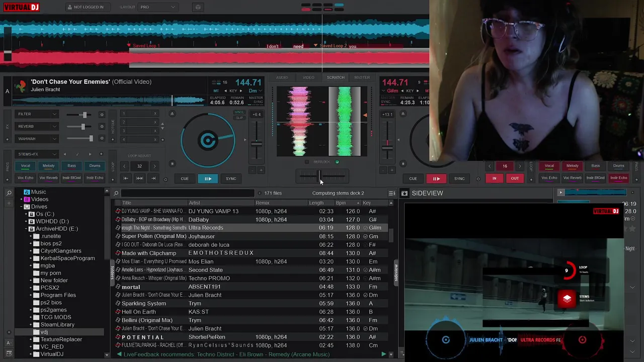Image resolution: width=644 pixels, height=362 pixels.
Task: Move loop out point right on deck A
Action: (x=153, y=178)
